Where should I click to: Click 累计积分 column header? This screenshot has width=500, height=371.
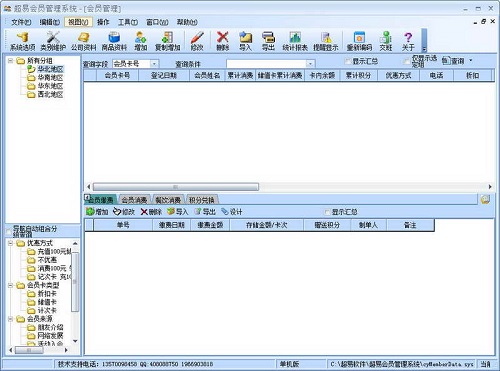click(358, 75)
